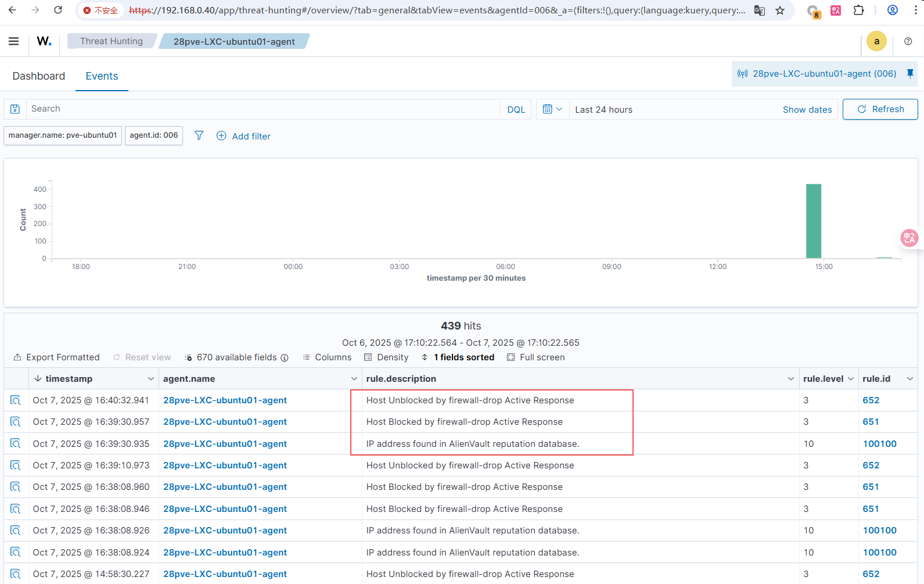Click the help icon in header
The height and width of the screenshot is (584, 924).
[908, 41]
